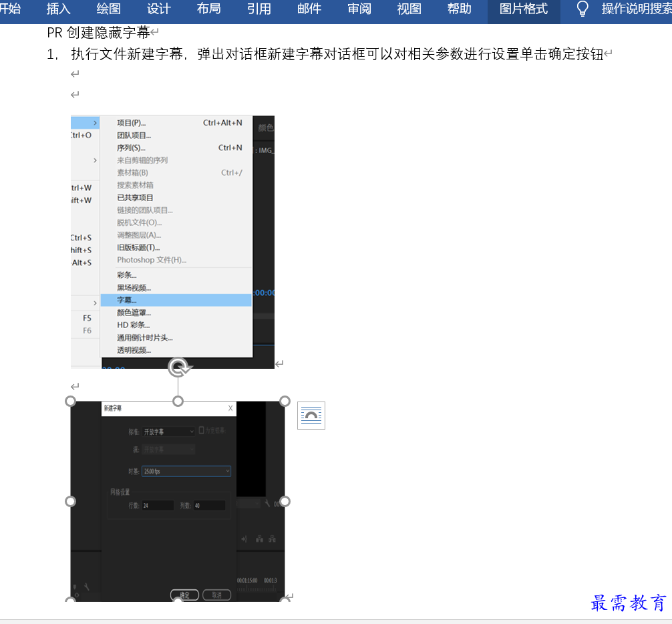Click the lightbulb Tell Me icon
The height and width of the screenshot is (624, 672).
(582, 9)
